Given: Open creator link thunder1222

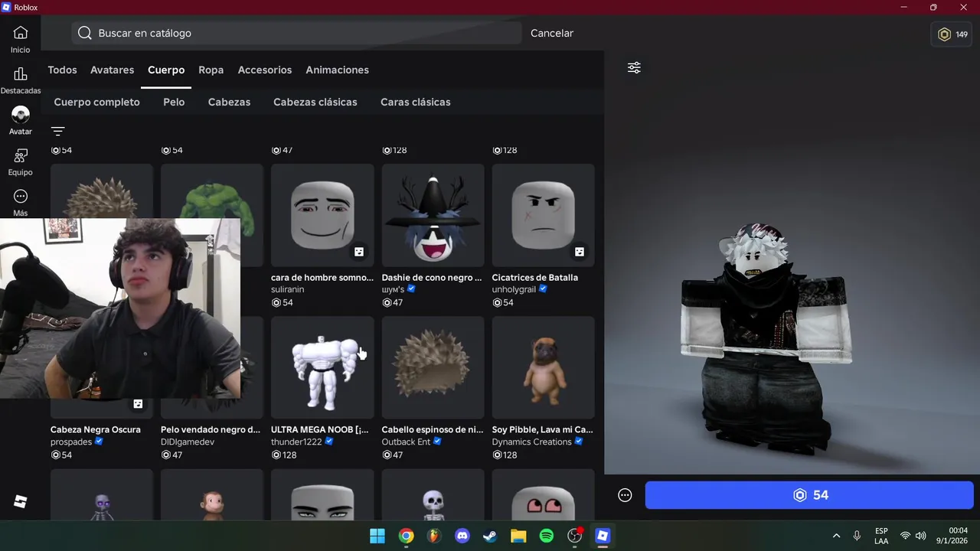Looking at the screenshot, I should point(297,442).
